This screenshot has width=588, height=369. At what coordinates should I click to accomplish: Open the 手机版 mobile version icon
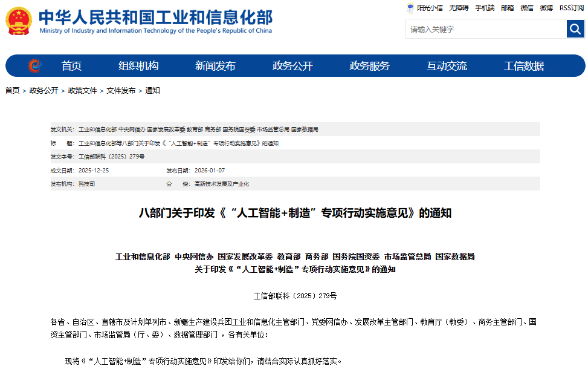[484, 8]
